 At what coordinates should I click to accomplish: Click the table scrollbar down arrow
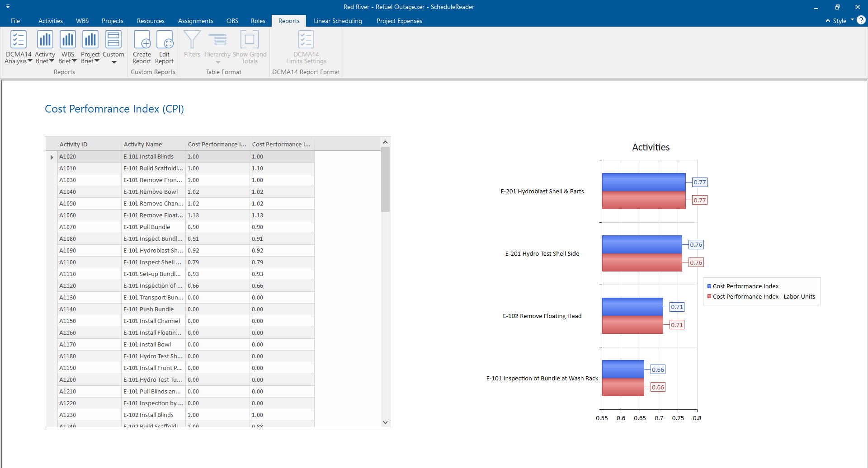tap(385, 422)
